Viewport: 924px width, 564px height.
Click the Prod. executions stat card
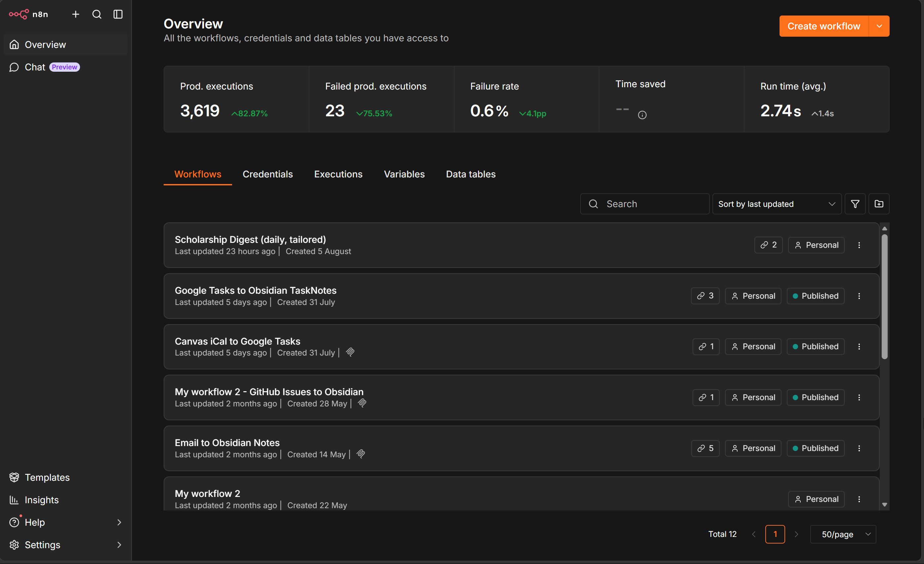236,99
